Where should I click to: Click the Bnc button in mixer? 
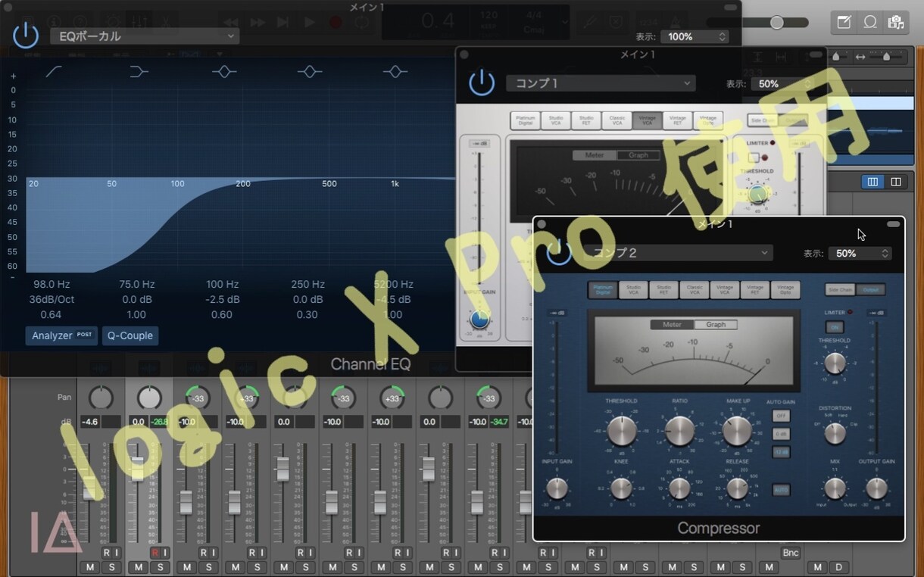click(790, 553)
